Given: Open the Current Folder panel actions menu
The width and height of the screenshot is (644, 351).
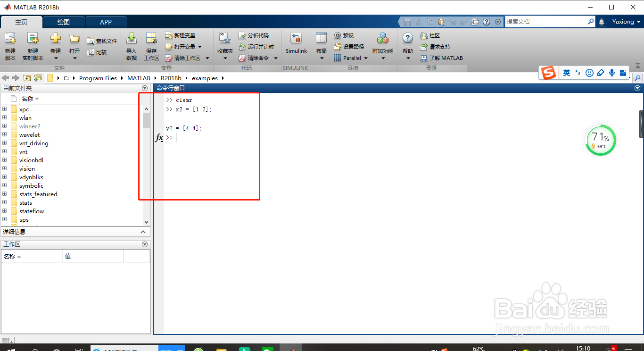Looking at the screenshot, I should coord(145,88).
